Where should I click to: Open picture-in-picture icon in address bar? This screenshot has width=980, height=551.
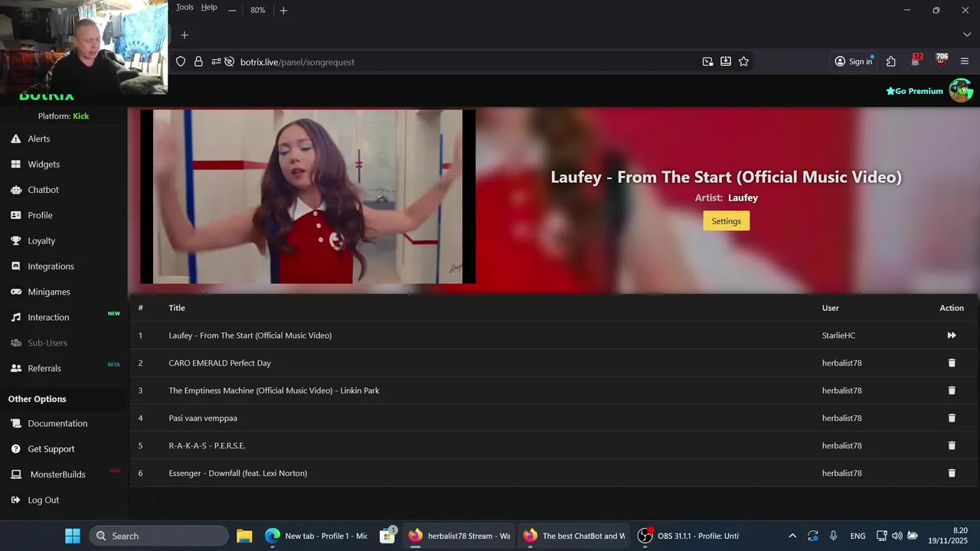(707, 62)
